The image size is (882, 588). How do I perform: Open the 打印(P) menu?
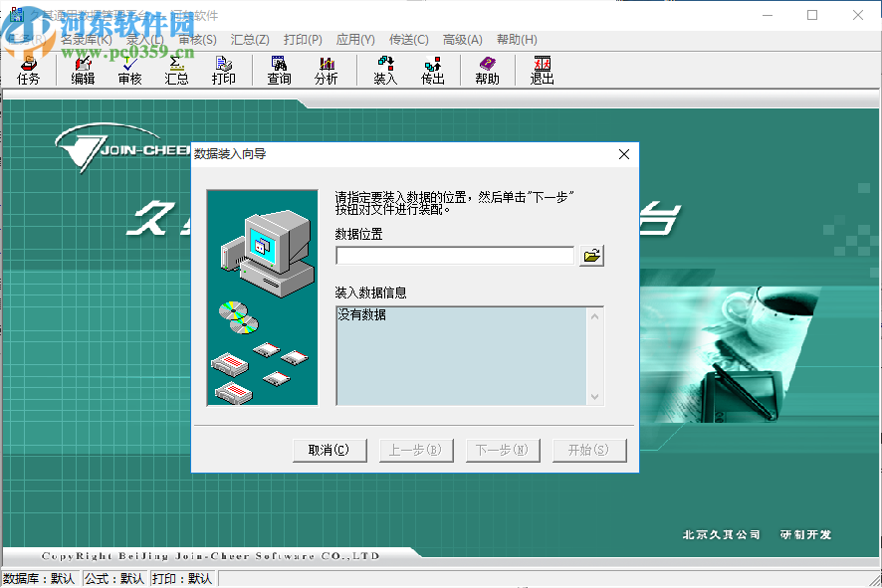303,40
